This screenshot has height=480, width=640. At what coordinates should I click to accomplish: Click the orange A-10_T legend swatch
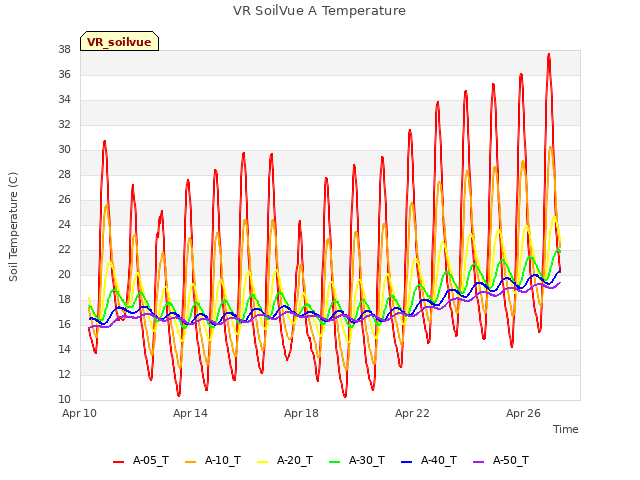[191, 462]
